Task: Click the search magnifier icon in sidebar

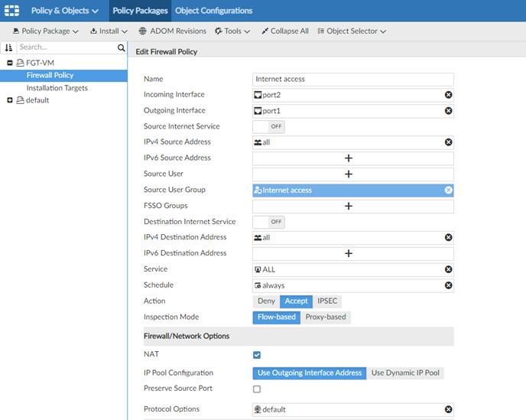Action: (x=121, y=47)
